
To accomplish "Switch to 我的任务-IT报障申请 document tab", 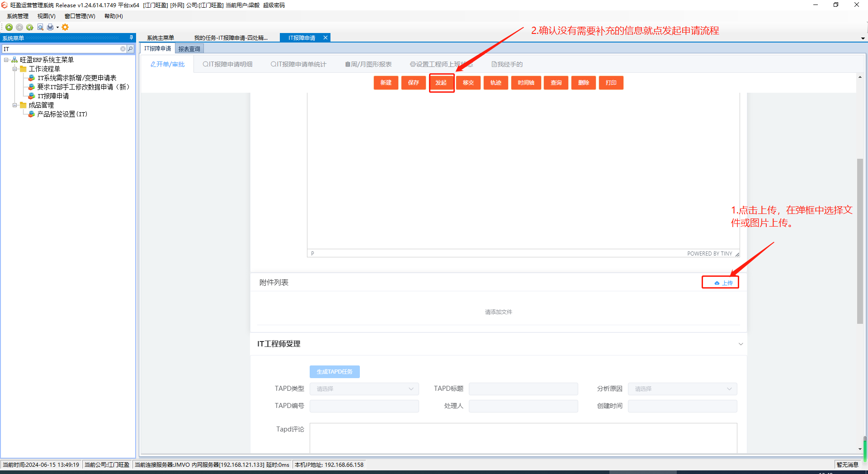I will coord(231,38).
